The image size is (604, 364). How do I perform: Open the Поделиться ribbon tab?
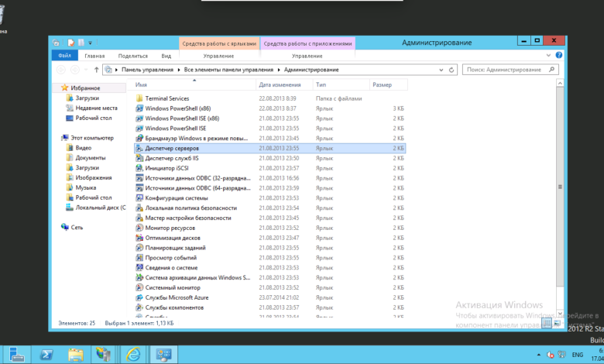(132, 56)
